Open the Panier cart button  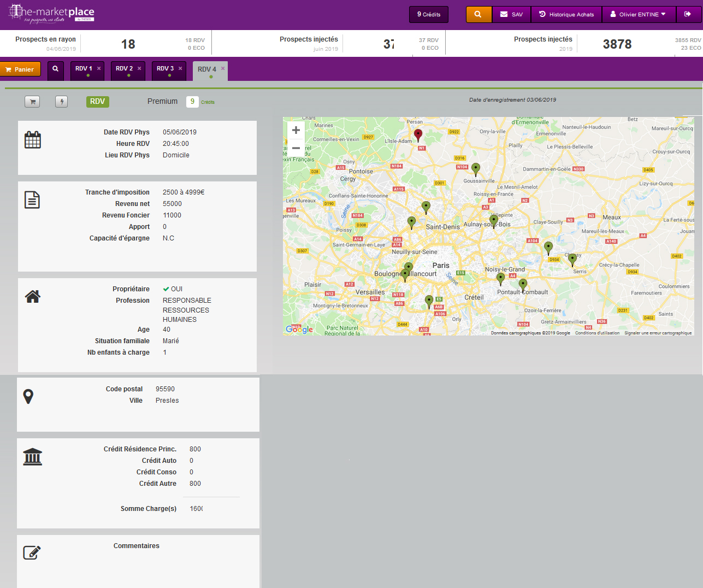coord(20,69)
